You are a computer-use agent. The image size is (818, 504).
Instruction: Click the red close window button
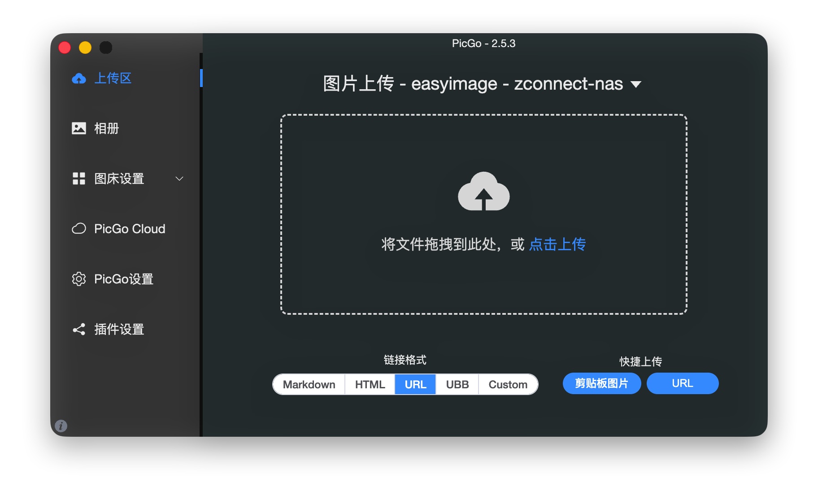pyautogui.click(x=65, y=48)
